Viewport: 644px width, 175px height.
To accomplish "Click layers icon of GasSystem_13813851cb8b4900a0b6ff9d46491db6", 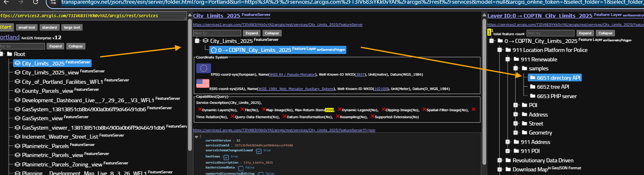I will [17, 109].
